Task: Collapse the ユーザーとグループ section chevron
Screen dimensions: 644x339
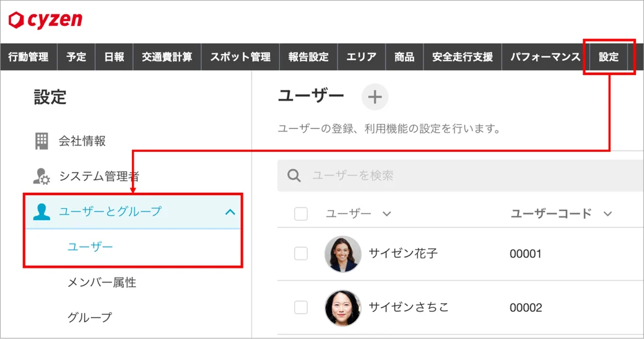Action: 230,212
